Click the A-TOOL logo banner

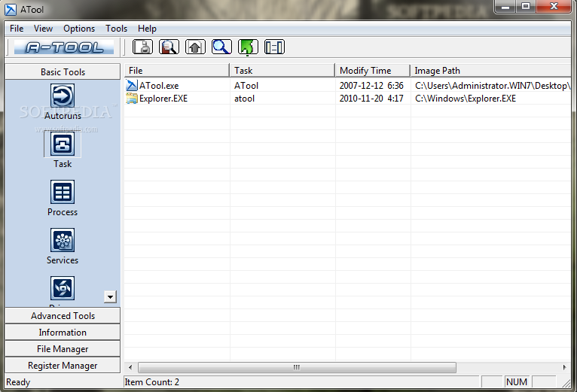coord(64,47)
